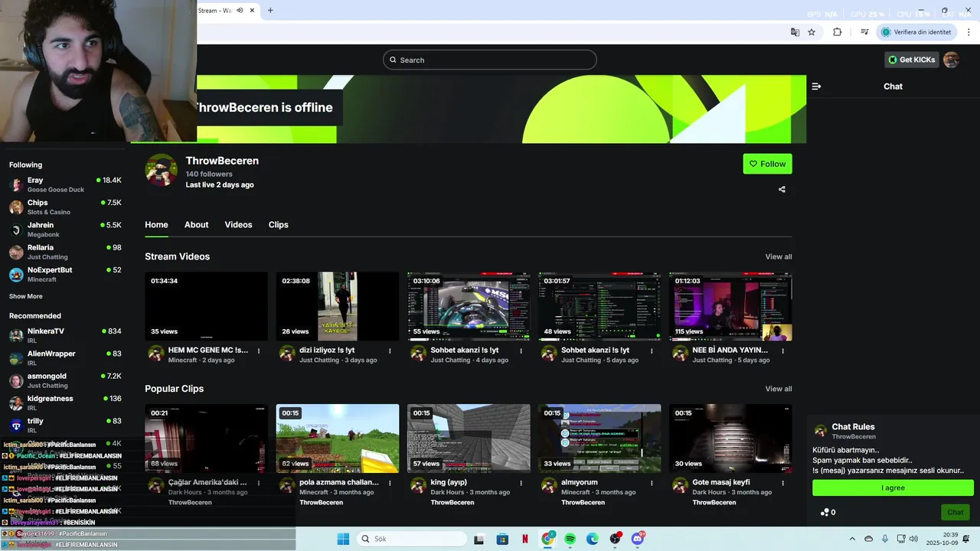Open the 03:10:06 stream video thumbnail
Viewport: 980px width, 551px height.
(469, 306)
